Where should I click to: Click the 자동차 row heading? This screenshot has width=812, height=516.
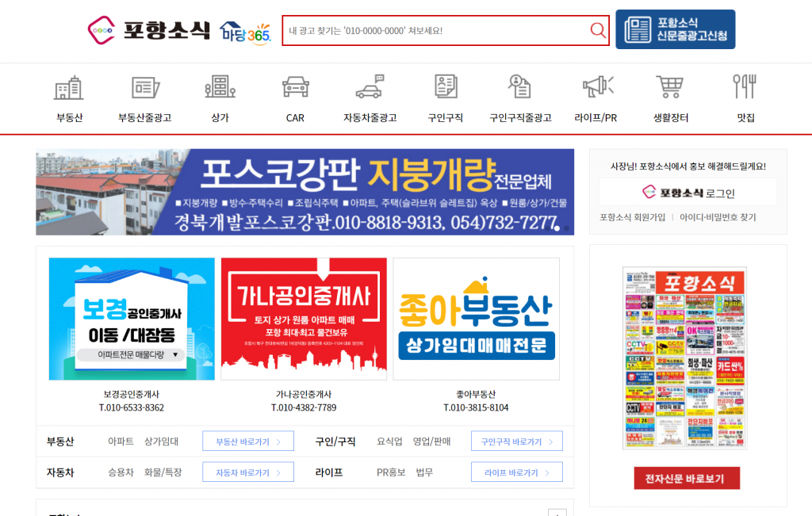60,472
